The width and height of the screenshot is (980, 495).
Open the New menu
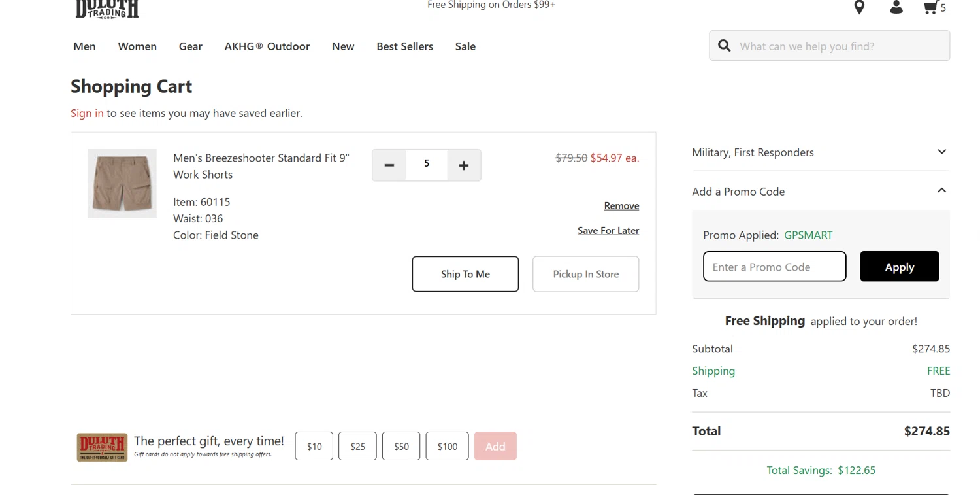click(x=343, y=46)
